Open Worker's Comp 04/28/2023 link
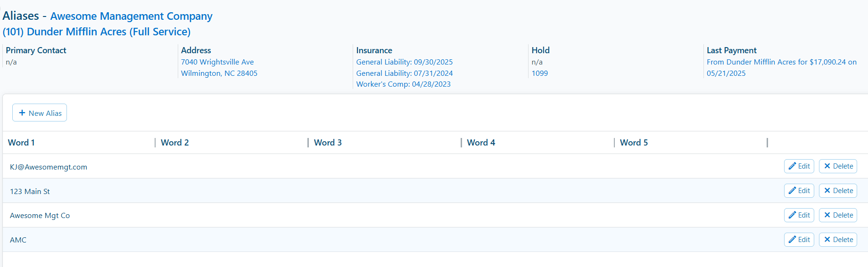This screenshot has height=267, width=868. click(x=404, y=84)
